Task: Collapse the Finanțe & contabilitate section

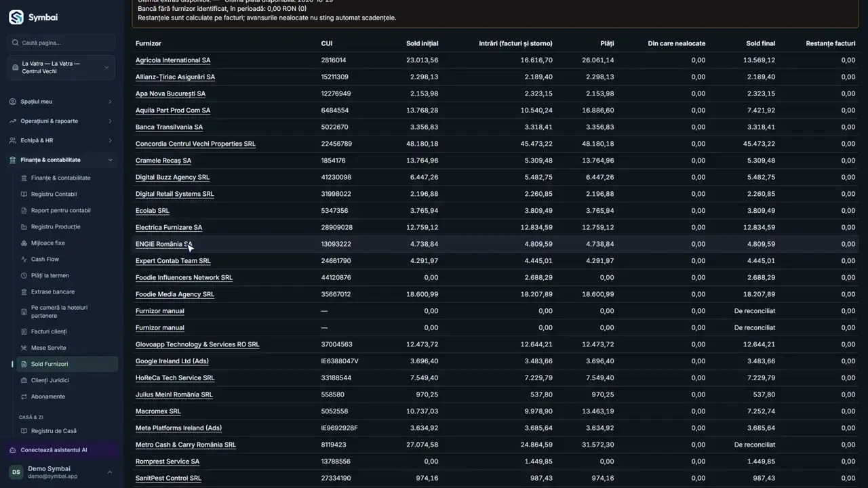Action: [61, 160]
